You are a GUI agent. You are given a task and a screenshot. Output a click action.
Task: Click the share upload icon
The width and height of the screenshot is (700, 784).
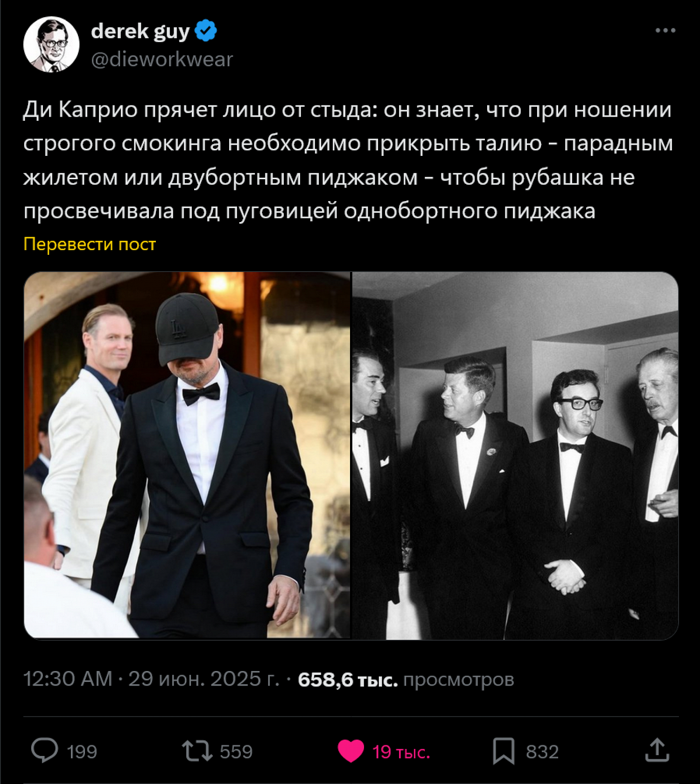[x=657, y=750]
